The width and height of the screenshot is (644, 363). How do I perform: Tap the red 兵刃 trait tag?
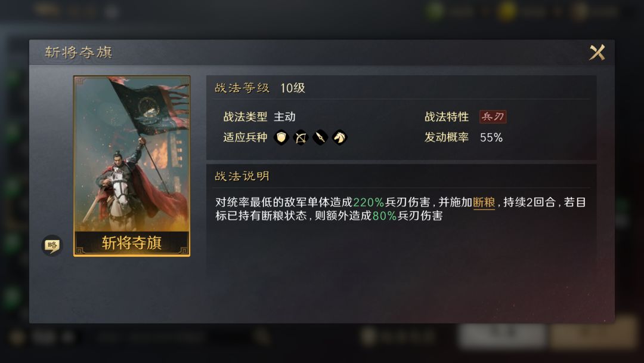pos(493,117)
